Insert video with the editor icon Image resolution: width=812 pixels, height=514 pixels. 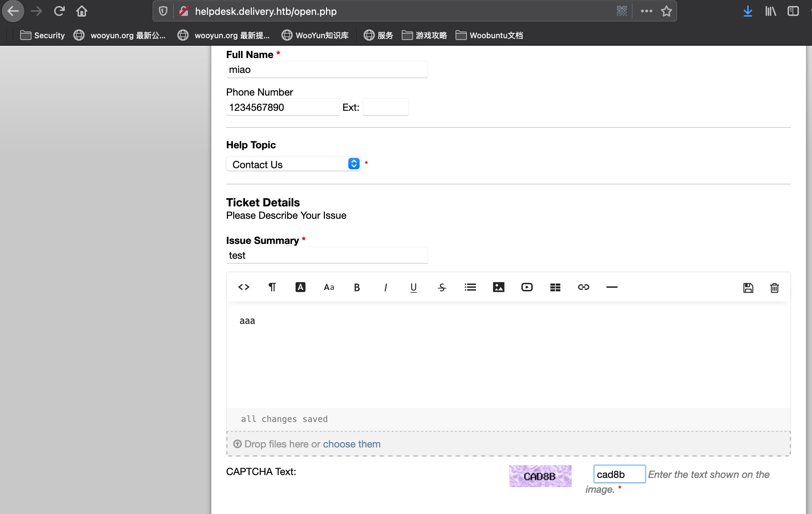click(x=527, y=287)
